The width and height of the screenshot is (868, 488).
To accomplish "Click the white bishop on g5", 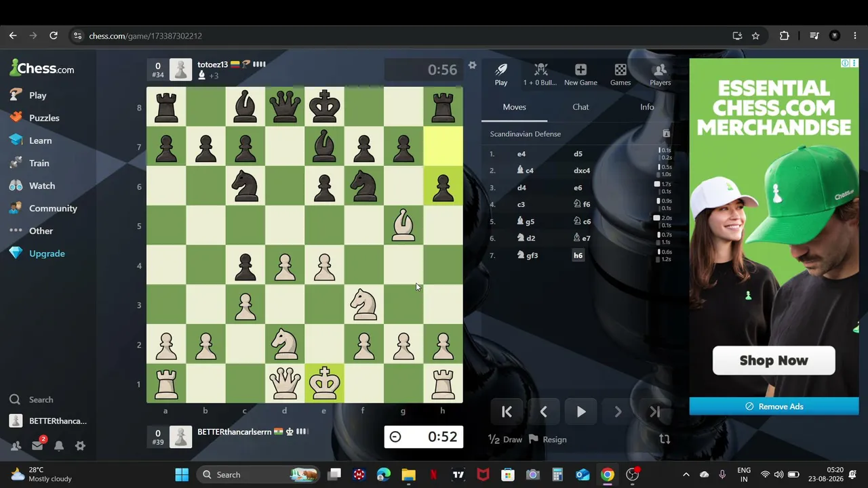I will (403, 226).
